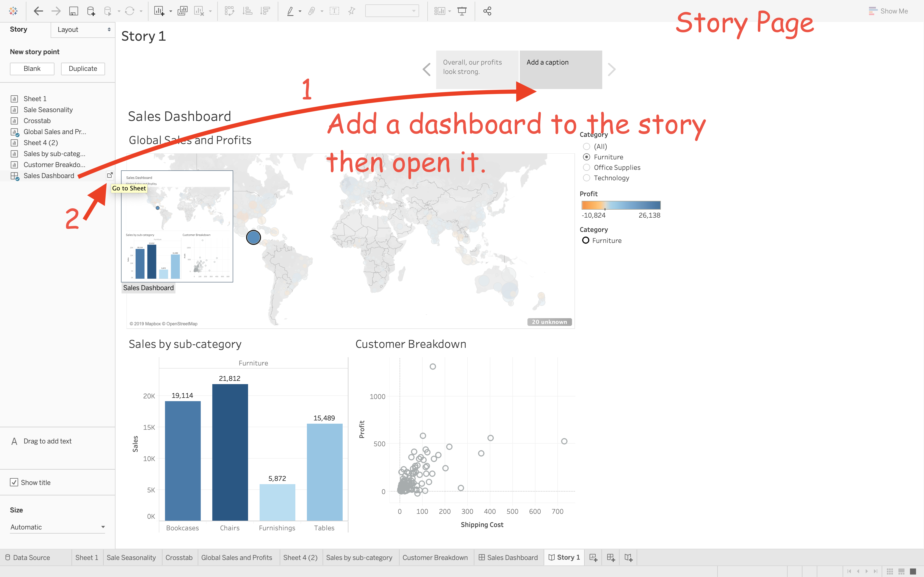Click the undo back arrow

38,11
